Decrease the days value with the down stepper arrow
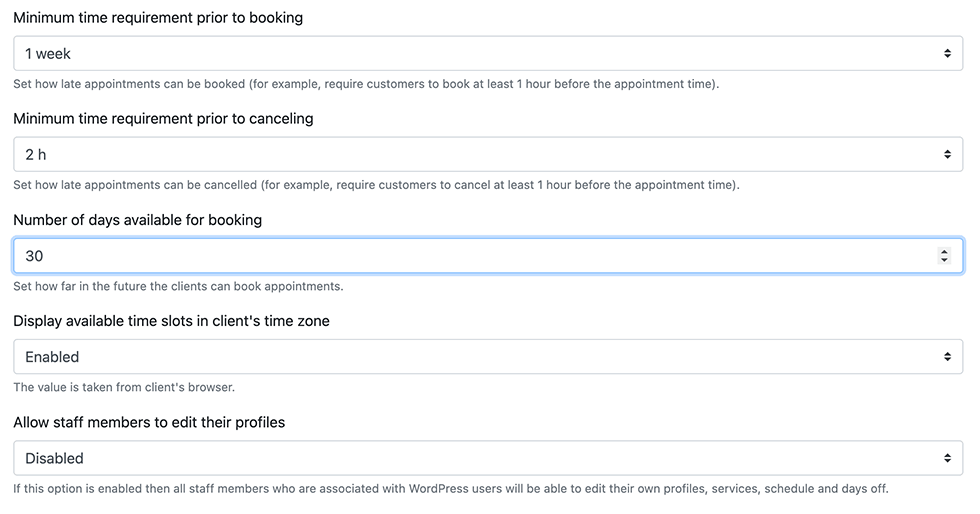Viewport: 980px width, 514px height. pos(944,260)
